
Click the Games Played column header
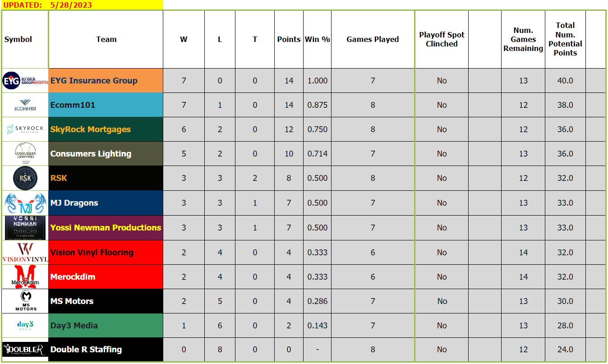tap(373, 39)
